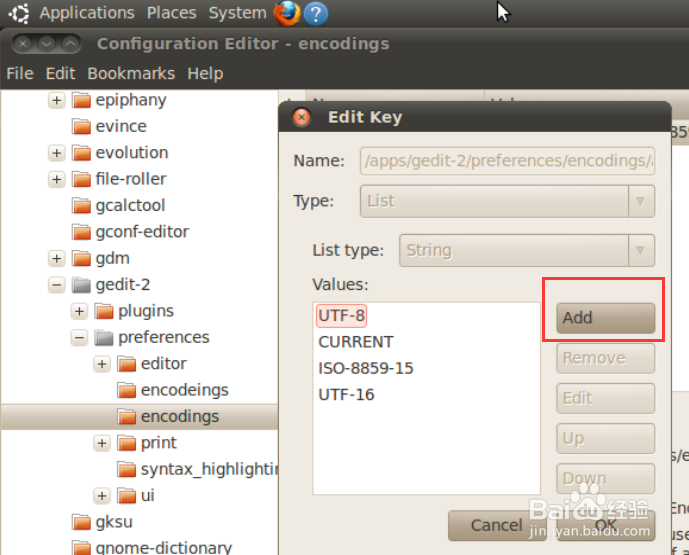Click the plugins folder icon
Image resolution: width=689 pixels, height=555 pixels.
pos(104,311)
